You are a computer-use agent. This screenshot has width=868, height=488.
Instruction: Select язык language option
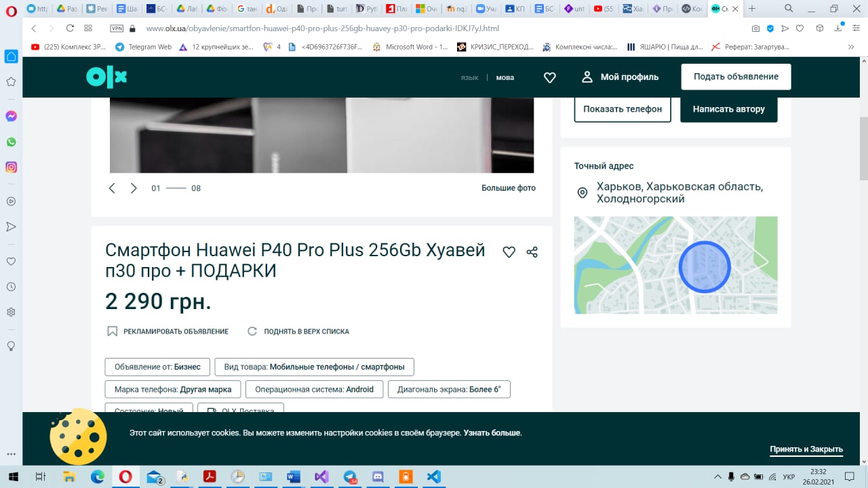[x=470, y=77]
